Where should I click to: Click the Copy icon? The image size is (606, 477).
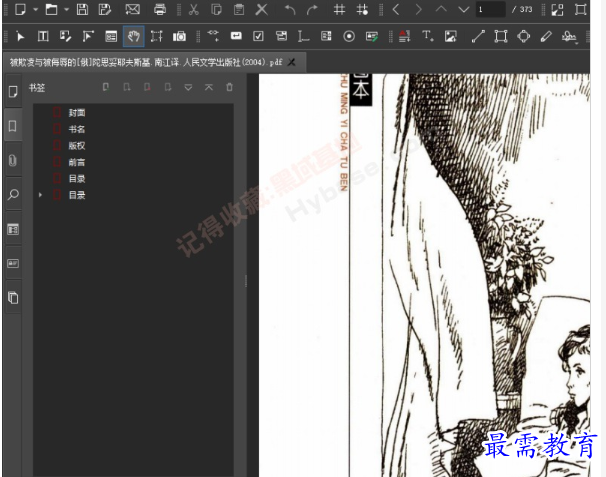click(x=216, y=9)
